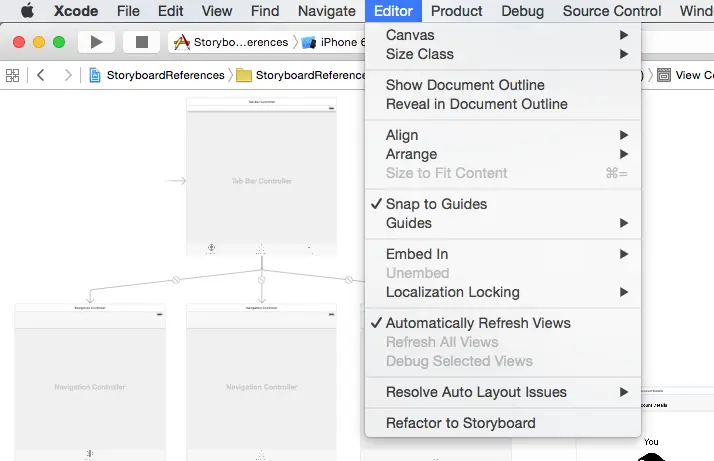Image resolution: width=714 pixels, height=461 pixels.
Task: Expand the Canvas submenu
Action: pos(503,35)
